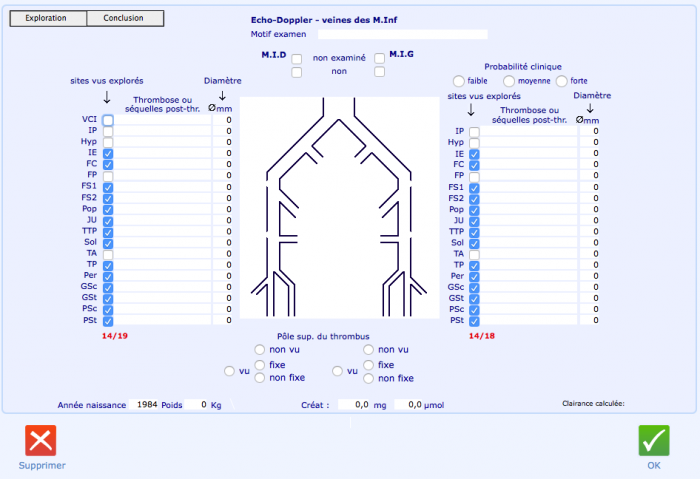Check the M.I.G 'non' checkbox
Image resolution: width=700 pixels, height=479 pixels.
379,71
